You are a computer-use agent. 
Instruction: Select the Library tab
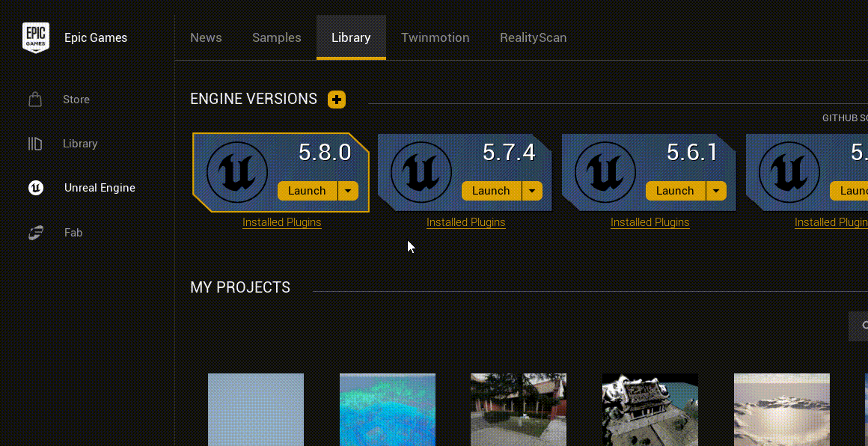point(351,37)
